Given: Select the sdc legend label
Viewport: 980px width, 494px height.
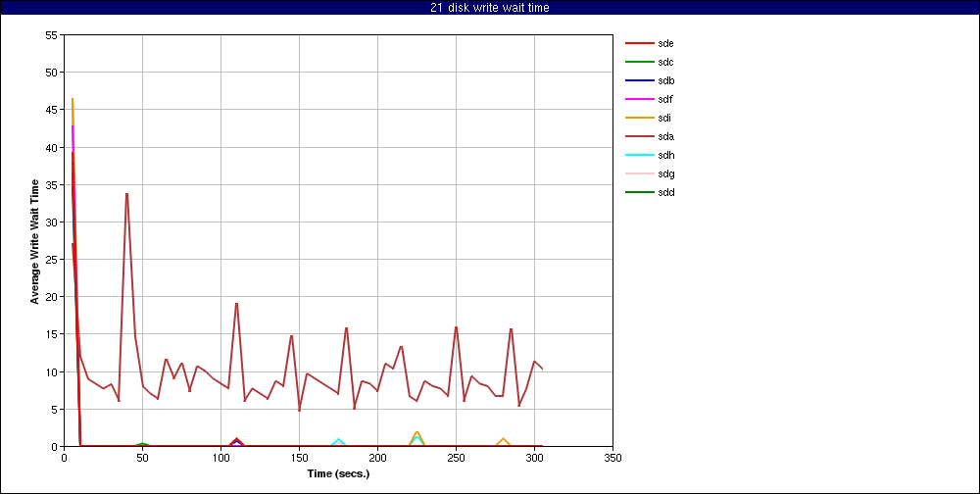Looking at the screenshot, I should coord(665,62).
